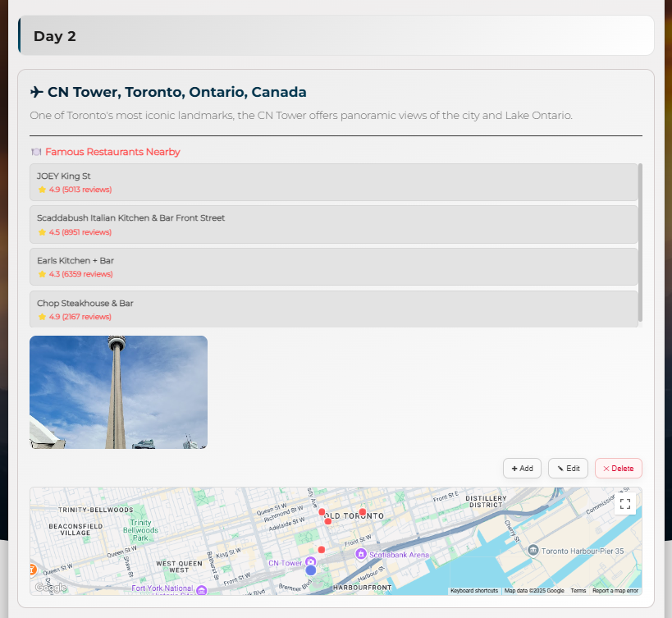Click the CN Tower description paragraph
Screen dimensions: 672x618
tap(301, 115)
